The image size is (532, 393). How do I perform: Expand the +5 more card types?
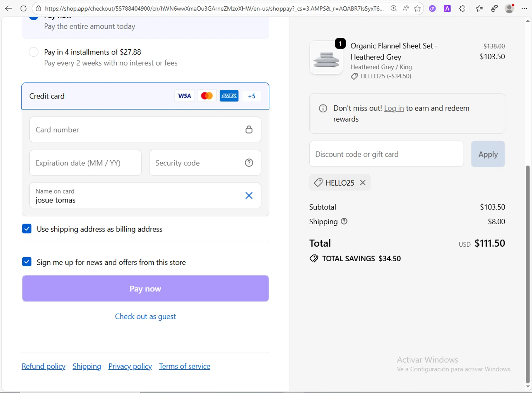[252, 96]
